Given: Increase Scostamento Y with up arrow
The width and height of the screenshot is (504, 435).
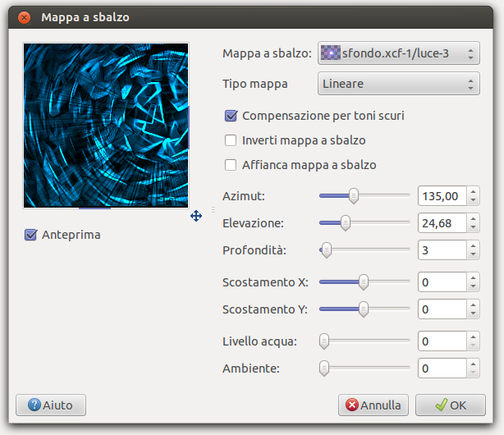Looking at the screenshot, I should coord(473,304).
